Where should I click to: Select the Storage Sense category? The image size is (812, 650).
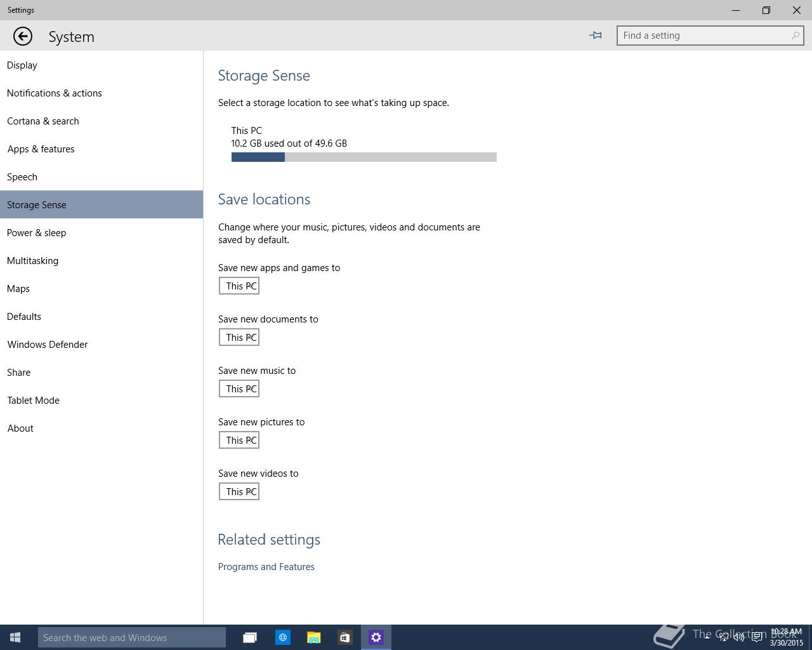tap(101, 205)
